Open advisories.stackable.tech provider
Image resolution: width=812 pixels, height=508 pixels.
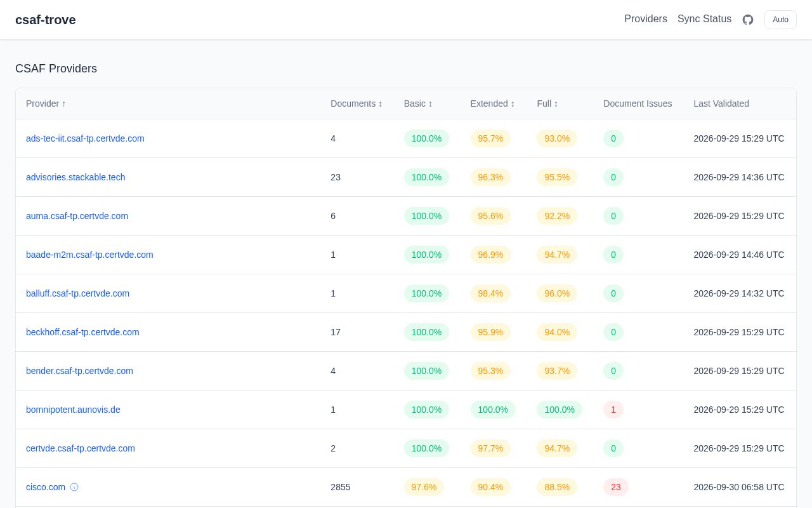pyautogui.click(x=75, y=177)
